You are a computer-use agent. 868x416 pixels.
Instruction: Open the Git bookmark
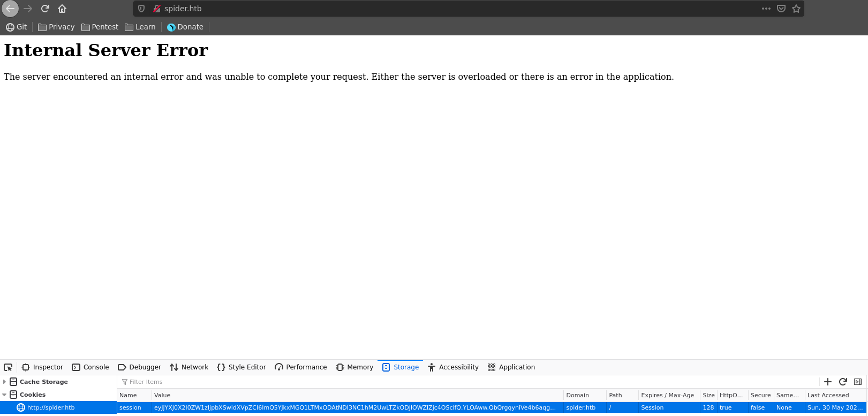17,27
